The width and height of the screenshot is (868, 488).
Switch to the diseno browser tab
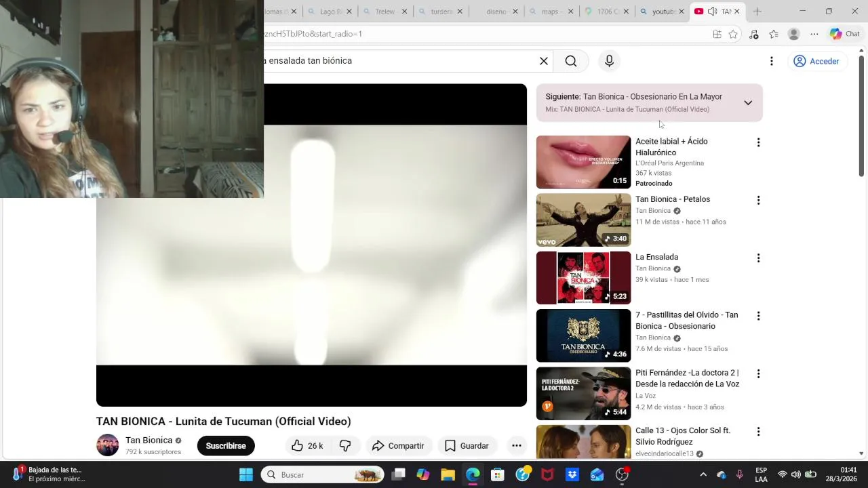click(497, 12)
